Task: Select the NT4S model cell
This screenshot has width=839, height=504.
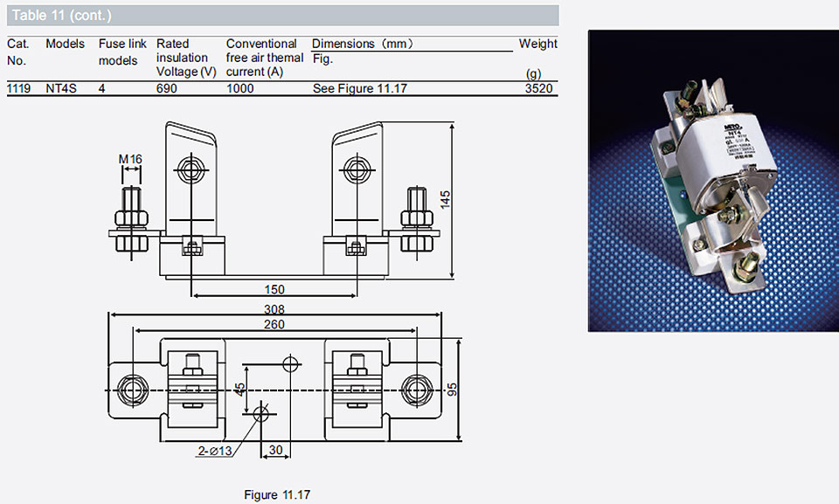Action: pos(61,88)
